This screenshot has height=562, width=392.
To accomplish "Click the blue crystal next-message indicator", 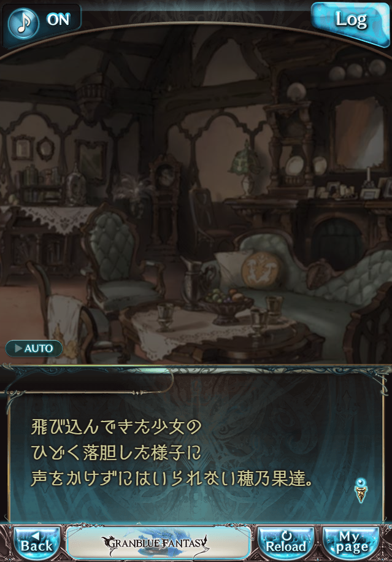I will click(x=361, y=490).
